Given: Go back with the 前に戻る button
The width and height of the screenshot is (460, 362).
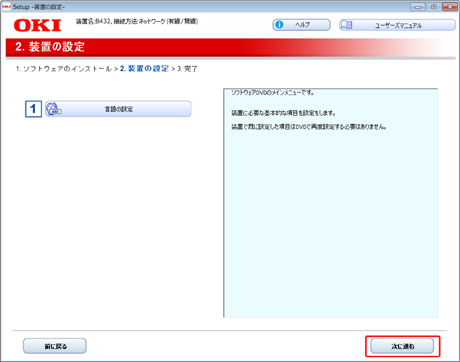Looking at the screenshot, I should (55, 346).
